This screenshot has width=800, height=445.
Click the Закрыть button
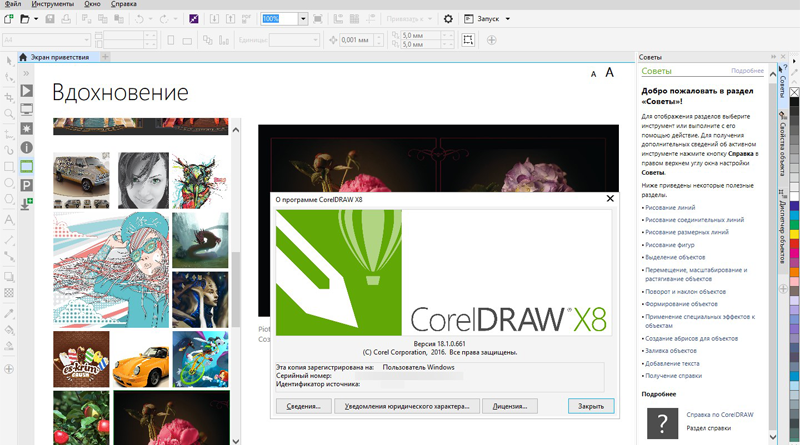point(591,406)
